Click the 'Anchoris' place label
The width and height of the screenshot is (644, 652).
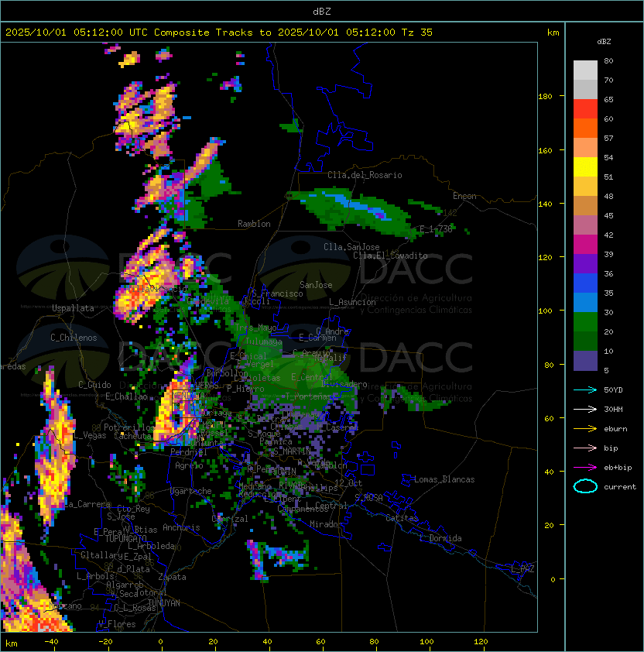coord(181,527)
